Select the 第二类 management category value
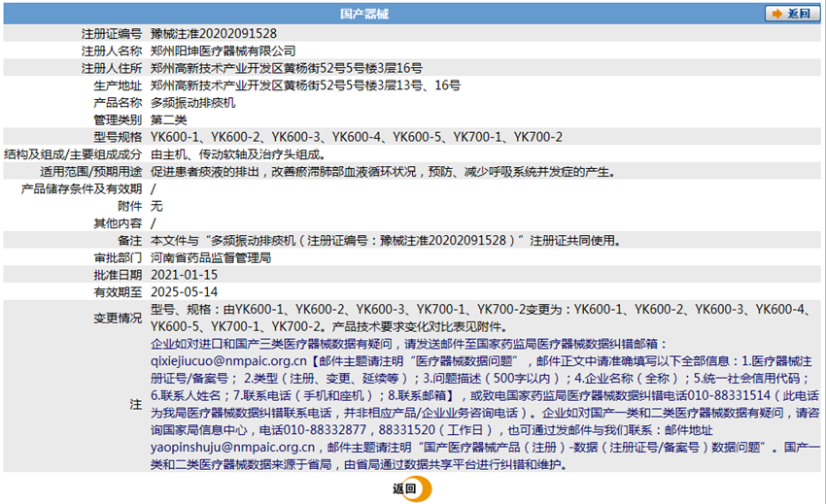Screen dimensions: 826x504 (168, 119)
